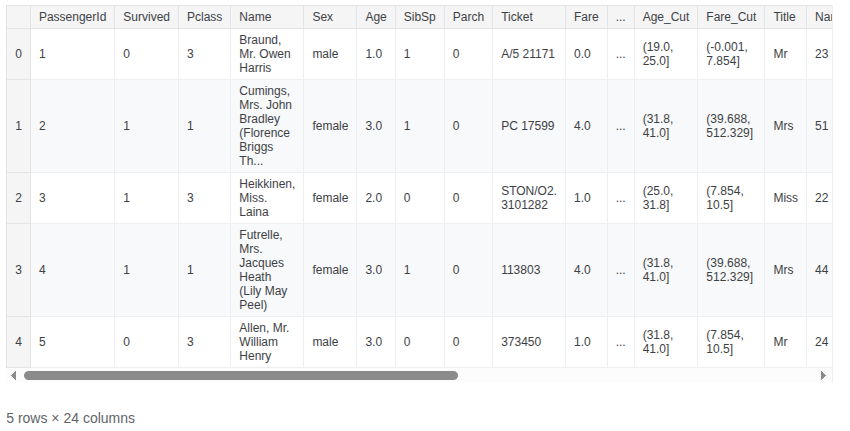Image resolution: width=850 pixels, height=431 pixels.
Task: Select the Heikkinen, Miss. Laina name cell
Action: [x=267, y=198]
